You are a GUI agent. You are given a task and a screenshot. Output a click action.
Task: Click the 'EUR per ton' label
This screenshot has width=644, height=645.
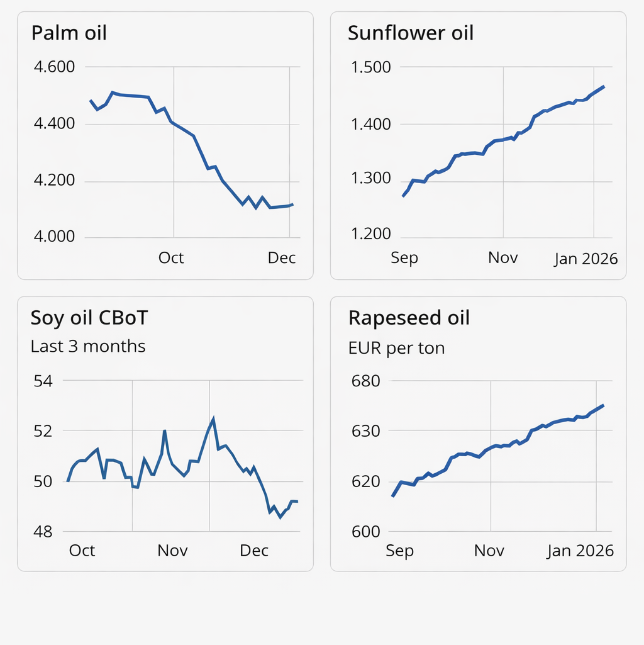pyautogui.click(x=396, y=347)
